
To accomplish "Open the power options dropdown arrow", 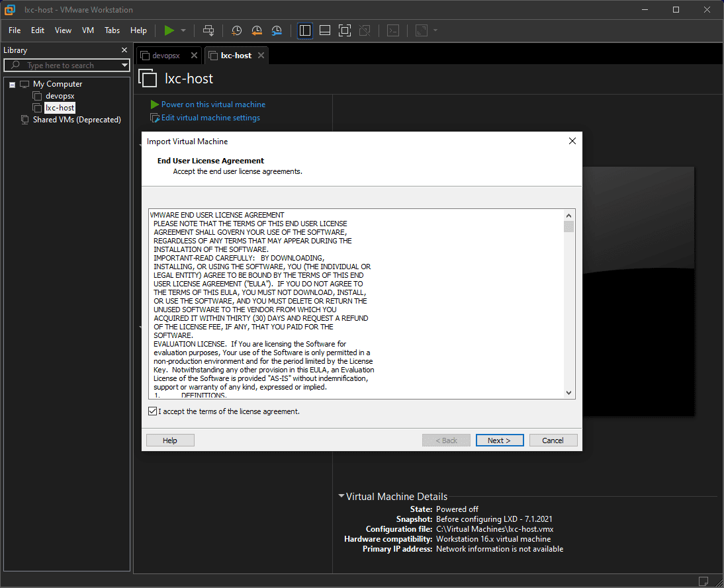I will click(183, 30).
